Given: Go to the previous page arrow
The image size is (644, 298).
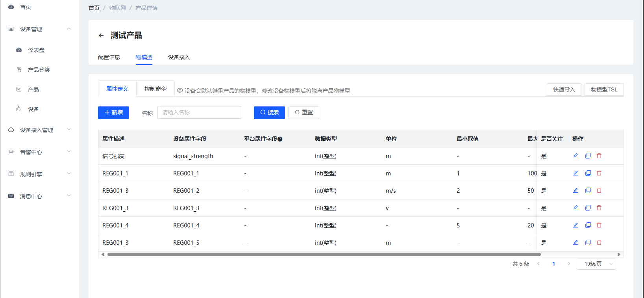Looking at the screenshot, I should coord(539,264).
